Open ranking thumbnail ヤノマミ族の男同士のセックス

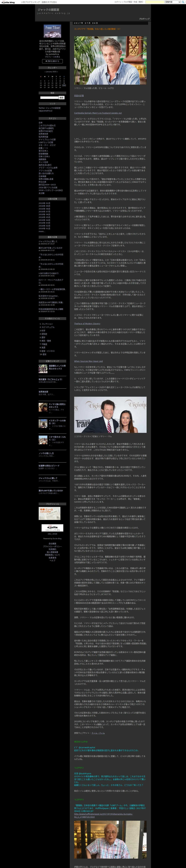click(43, 407)
